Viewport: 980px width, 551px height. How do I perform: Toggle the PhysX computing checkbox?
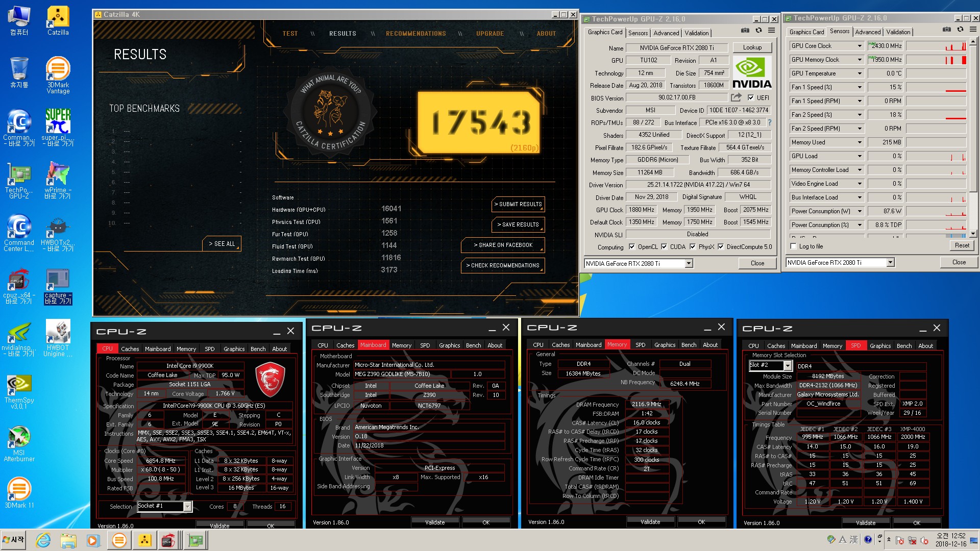pos(693,246)
